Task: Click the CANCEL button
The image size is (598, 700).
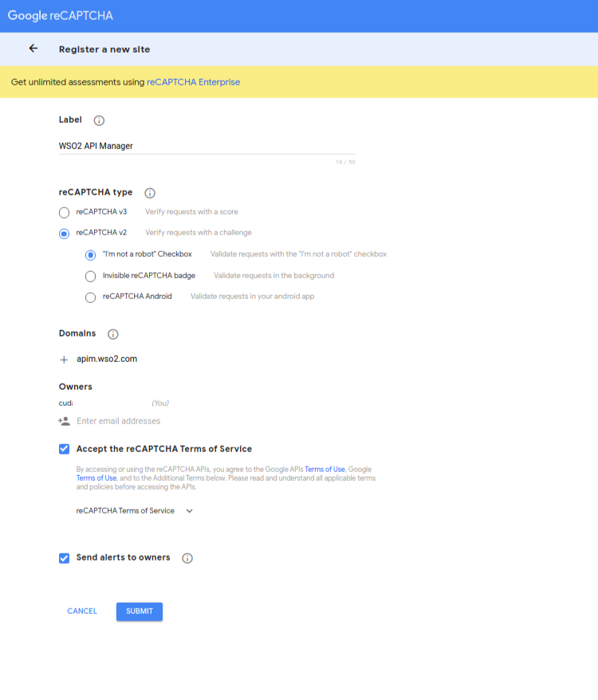Action: (82, 612)
